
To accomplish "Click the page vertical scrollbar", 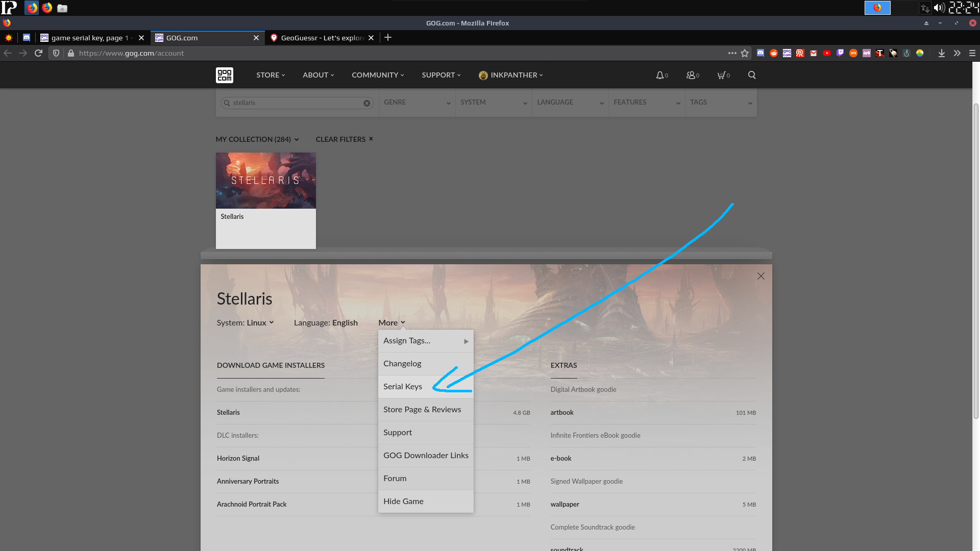I will pyautogui.click(x=976, y=260).
